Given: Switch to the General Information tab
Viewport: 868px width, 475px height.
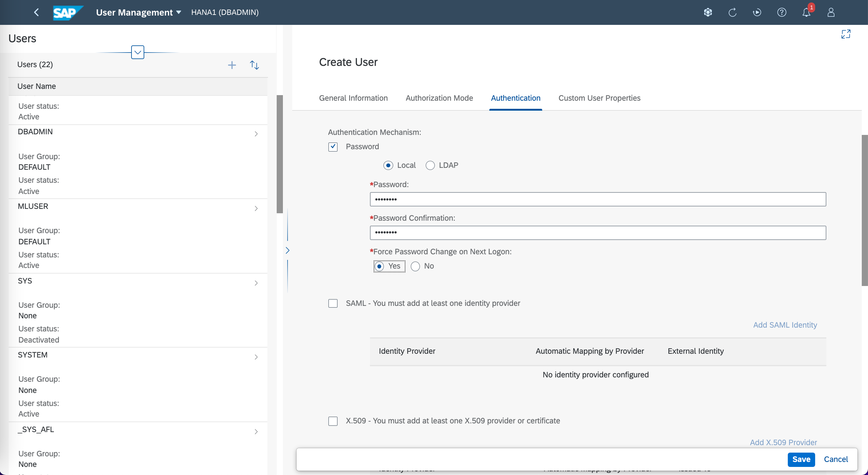Looking at the screenshot, I should (353, 98).
